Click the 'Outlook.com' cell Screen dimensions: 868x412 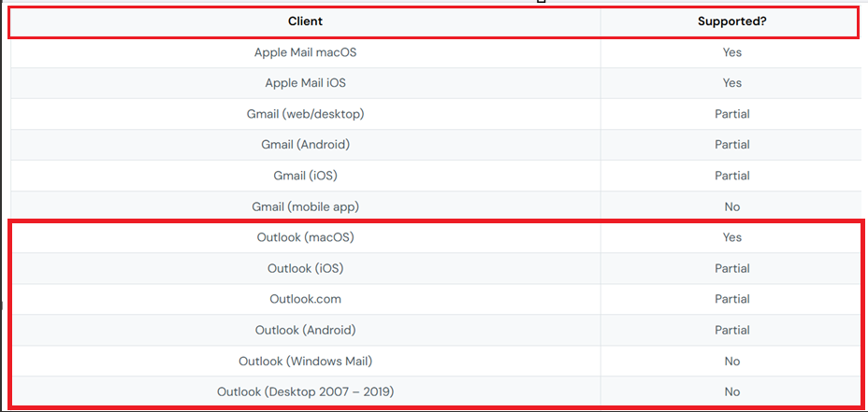click(x=306, y=299)
